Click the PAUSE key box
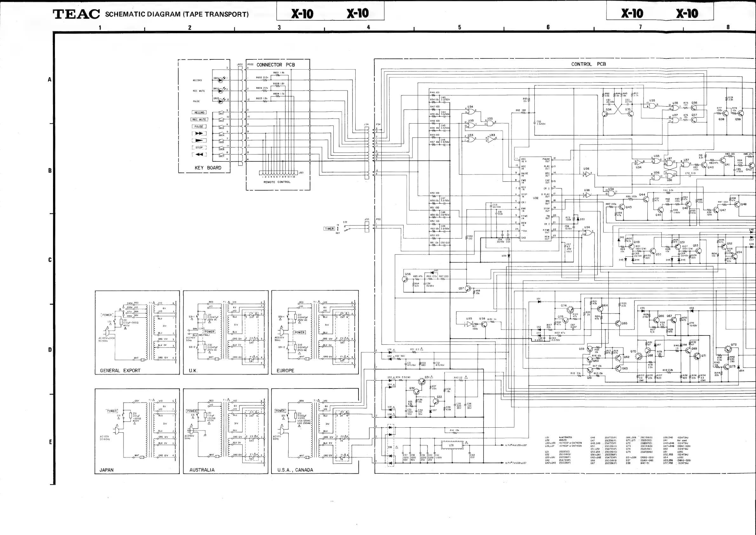Viewport: 756px width, 535px height. [199, 126]
